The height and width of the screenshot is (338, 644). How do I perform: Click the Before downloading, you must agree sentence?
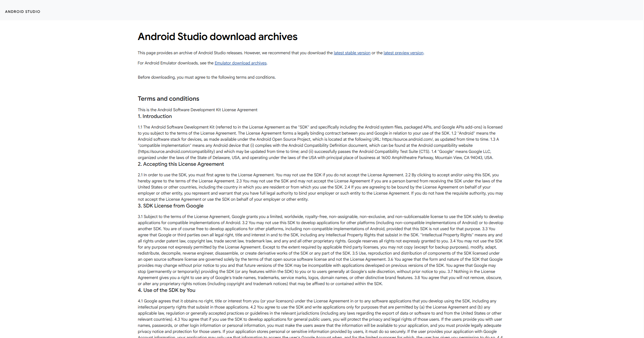pos(207,77)
